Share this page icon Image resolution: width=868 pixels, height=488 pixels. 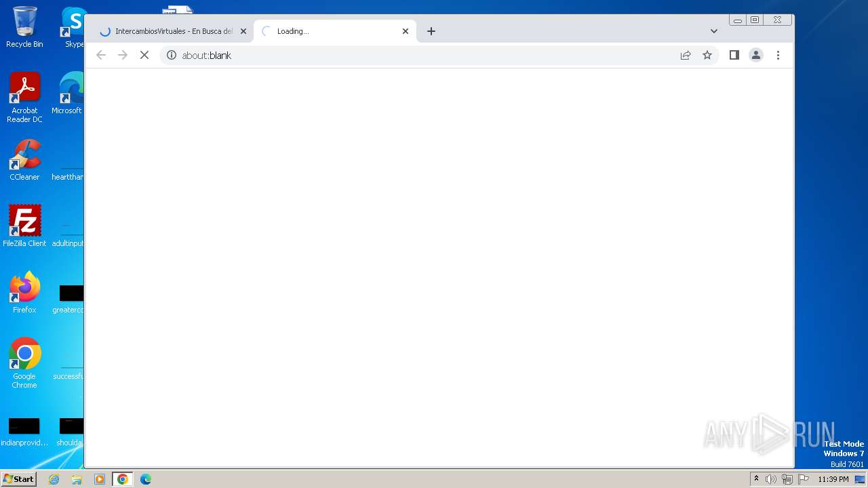coord(686,55)
